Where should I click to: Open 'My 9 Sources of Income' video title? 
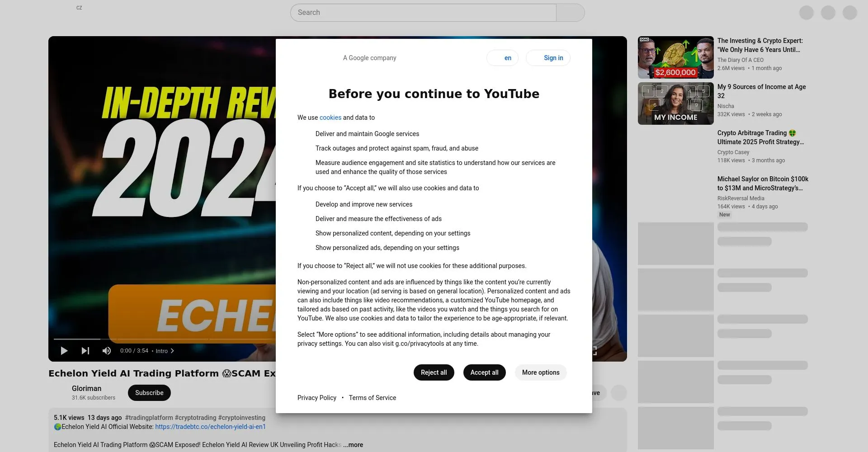(762, 91)
